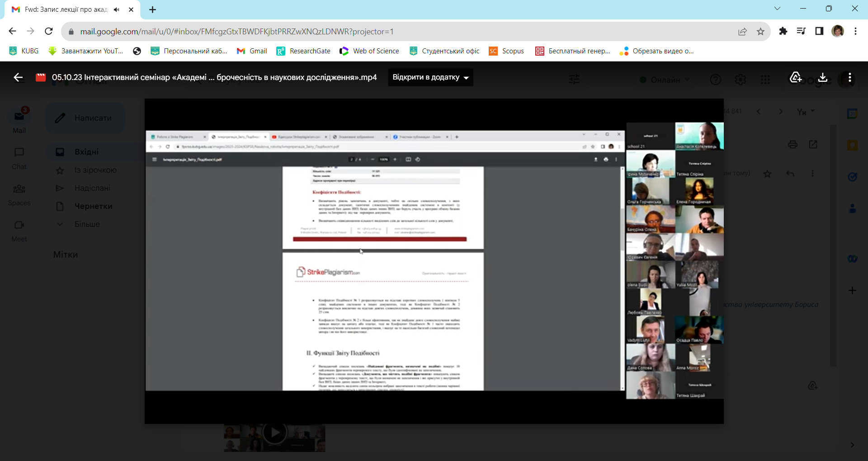Viewport: 868px width, 461px height.
Task: Click the back arrow to close video preview
Action: coord(18,78)
